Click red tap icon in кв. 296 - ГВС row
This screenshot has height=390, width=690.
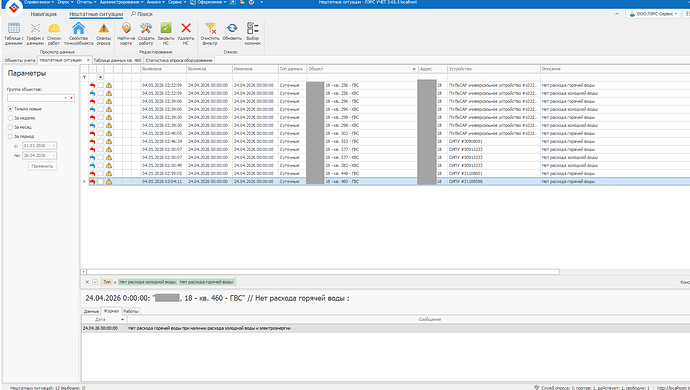pyautogui.click(x=92, y=101)
